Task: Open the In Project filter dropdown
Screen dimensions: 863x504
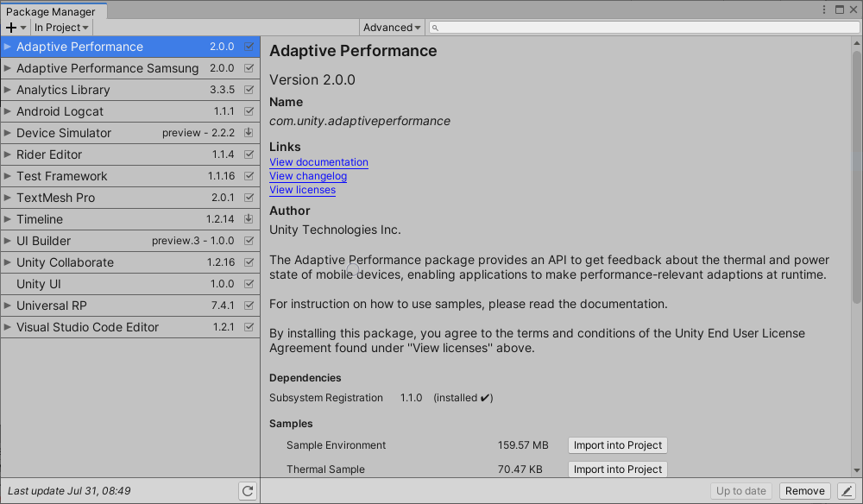Action: pos(60,28)
